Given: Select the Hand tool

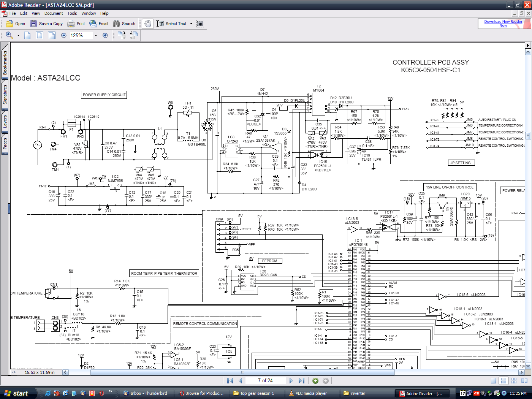Looking at the screenshot, I should click(148, 24).
